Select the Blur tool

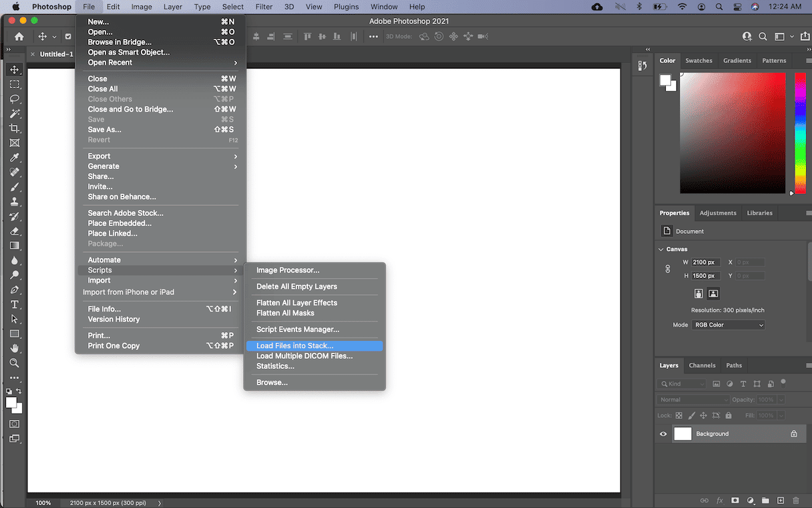pos(15,260)
